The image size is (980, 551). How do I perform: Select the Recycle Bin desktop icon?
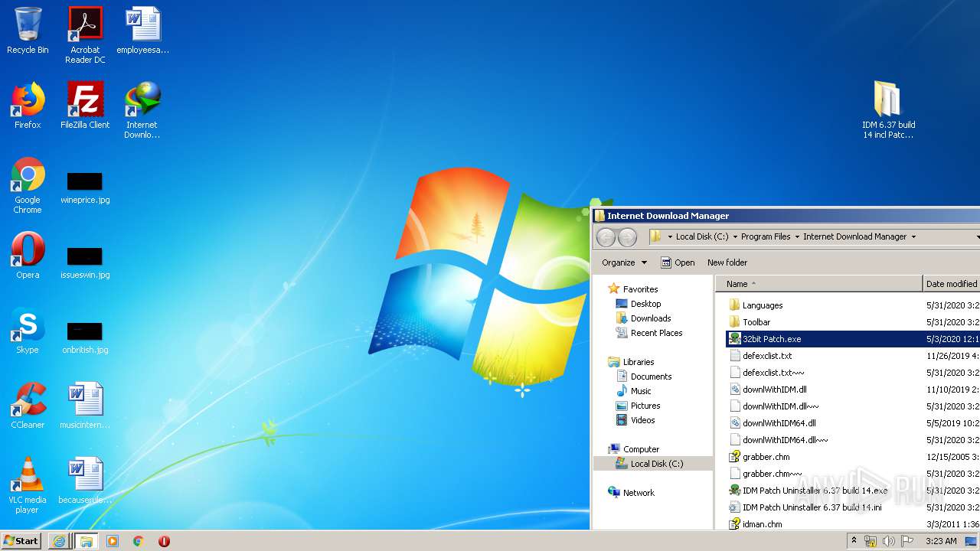[x=28, y=31]
